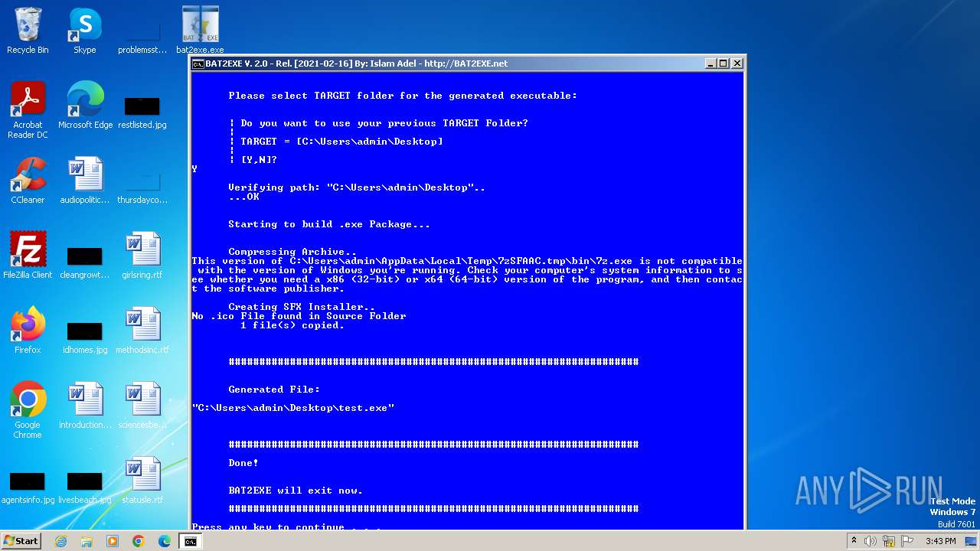Minimize the BAT2EXE console window
Image resolution: width=980 pixels, height=551 pixels.
pyautogui.click(x=710, y=64)
